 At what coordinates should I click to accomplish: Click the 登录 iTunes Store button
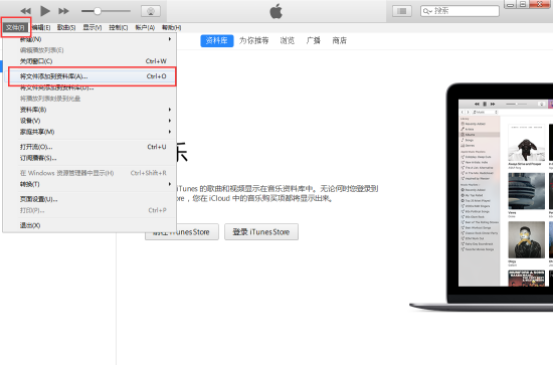coord(261,232)
